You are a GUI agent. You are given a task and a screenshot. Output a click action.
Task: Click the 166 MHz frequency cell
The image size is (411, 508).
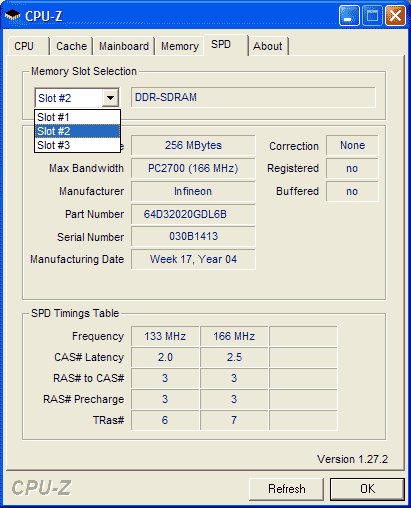click(x=234, y=336)
